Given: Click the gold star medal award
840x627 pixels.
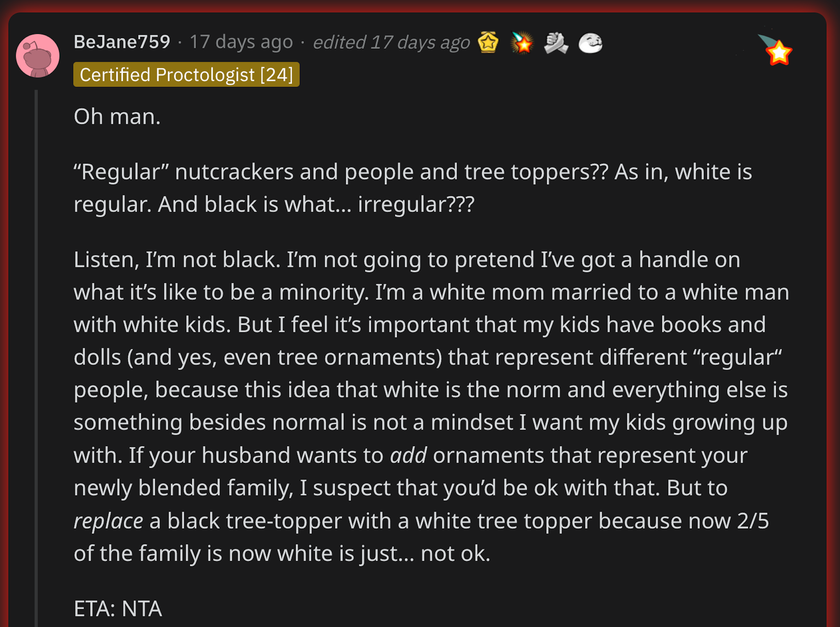Looking at the screenshot, I should click(x=488, y=42).
